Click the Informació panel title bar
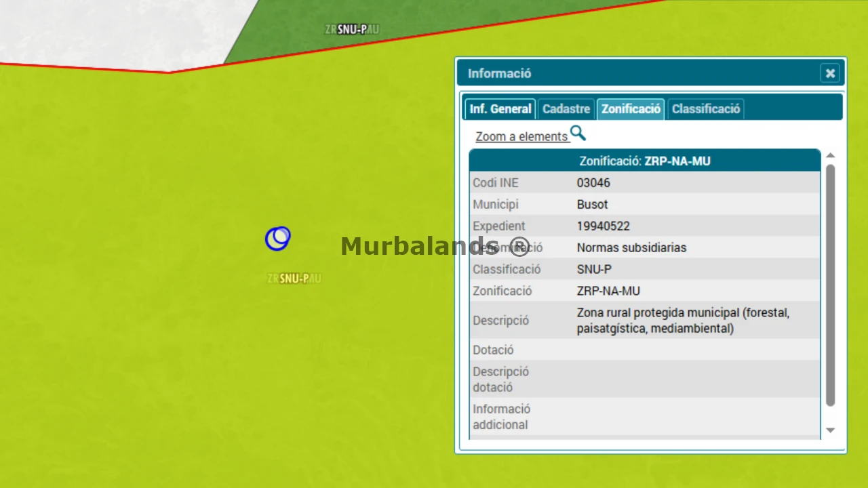The height and width of the screenshot is (488, 868). pos(637,73)
